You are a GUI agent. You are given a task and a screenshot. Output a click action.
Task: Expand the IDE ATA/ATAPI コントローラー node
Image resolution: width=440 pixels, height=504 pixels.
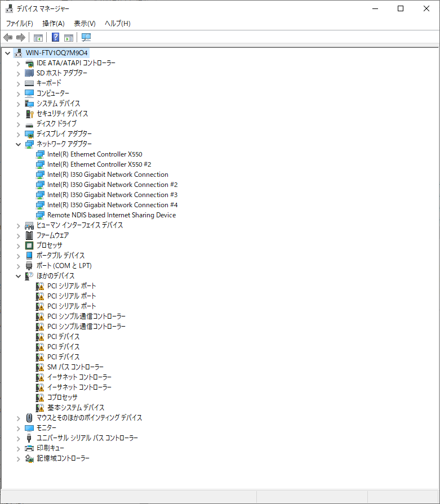point(19,63)
